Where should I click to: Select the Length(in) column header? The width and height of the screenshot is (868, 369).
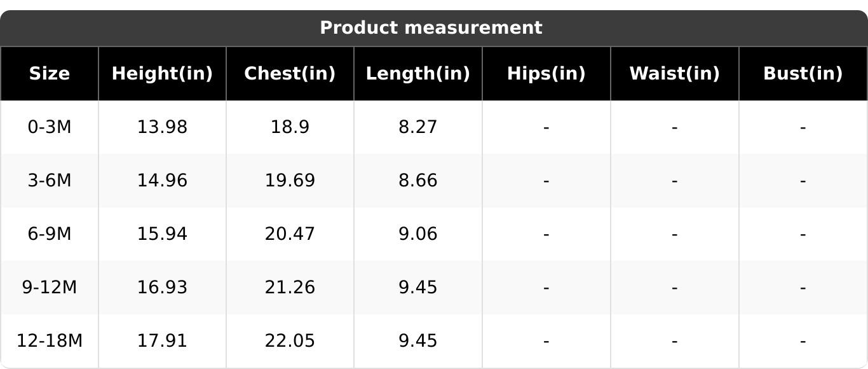418,74
